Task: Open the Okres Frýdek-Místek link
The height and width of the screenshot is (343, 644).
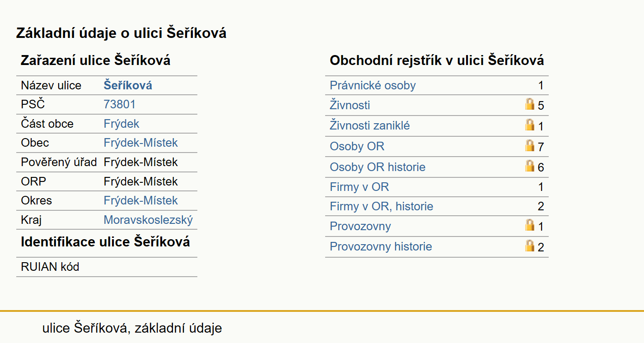Action: 141,200
